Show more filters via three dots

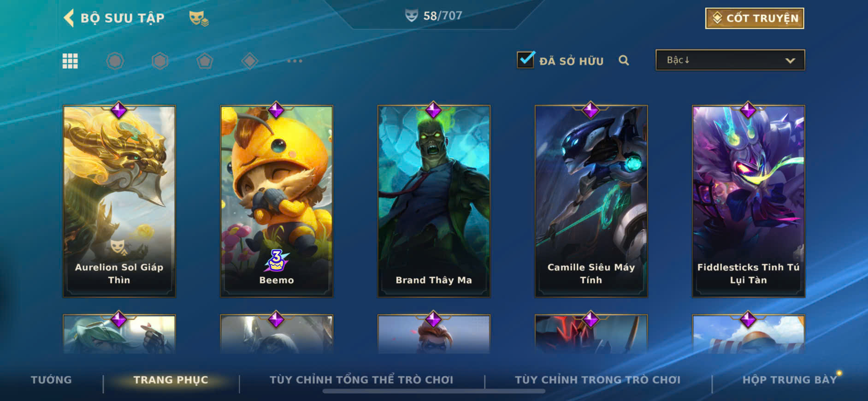point(295,61)
